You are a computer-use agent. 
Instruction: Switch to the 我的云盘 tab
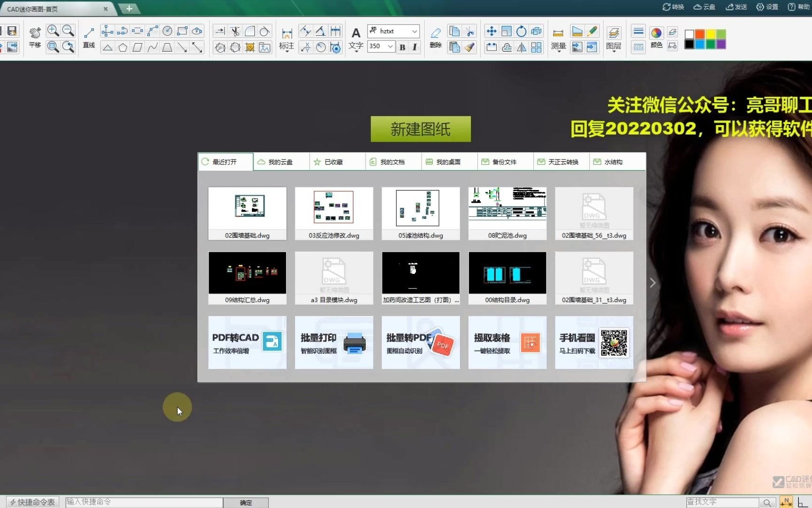[x=280, y=161]
